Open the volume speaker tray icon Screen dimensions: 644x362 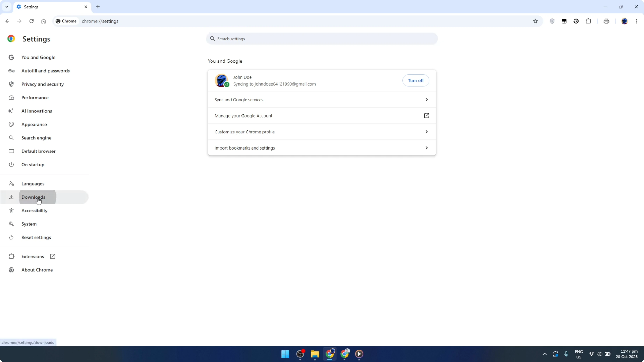coord(599,354)
